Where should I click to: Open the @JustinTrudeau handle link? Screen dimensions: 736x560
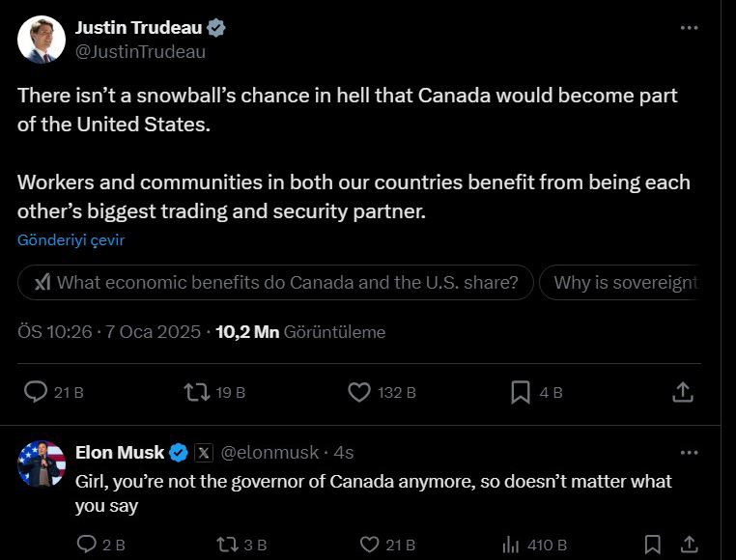pos(140,52)
